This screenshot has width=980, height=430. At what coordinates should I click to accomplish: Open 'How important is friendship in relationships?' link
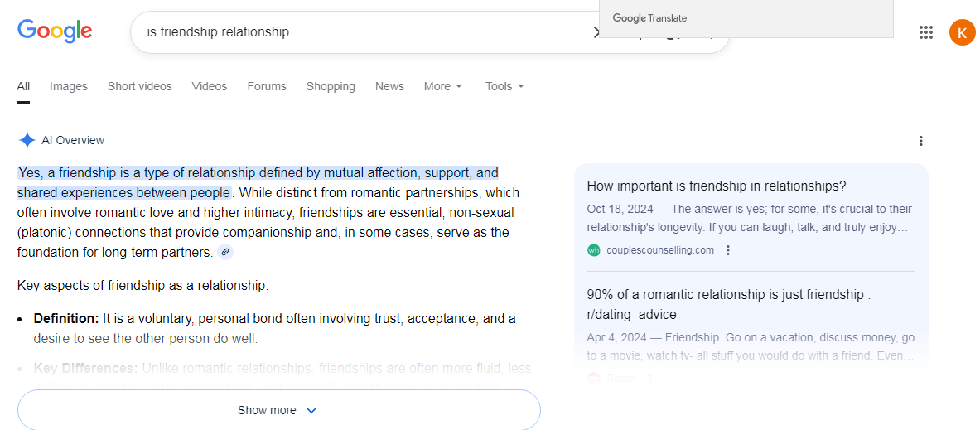click(717, 186)
